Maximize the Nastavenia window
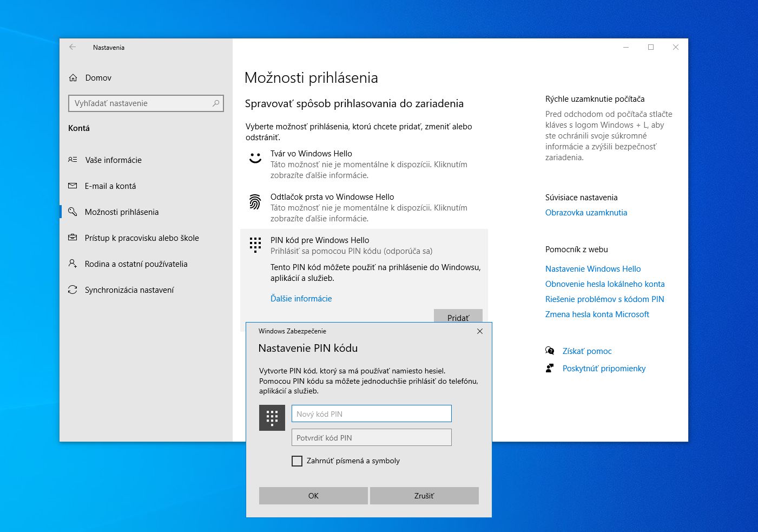This screenshot has width=758, height=532. point(651,47)
